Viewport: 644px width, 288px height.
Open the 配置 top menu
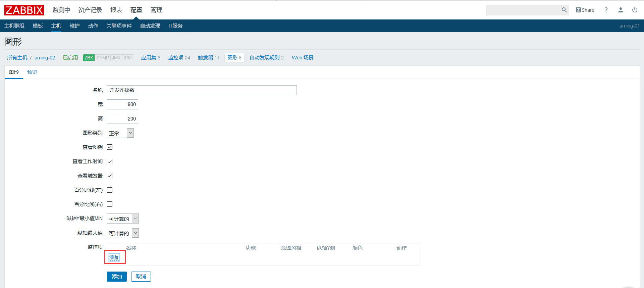tap(137, 10)
